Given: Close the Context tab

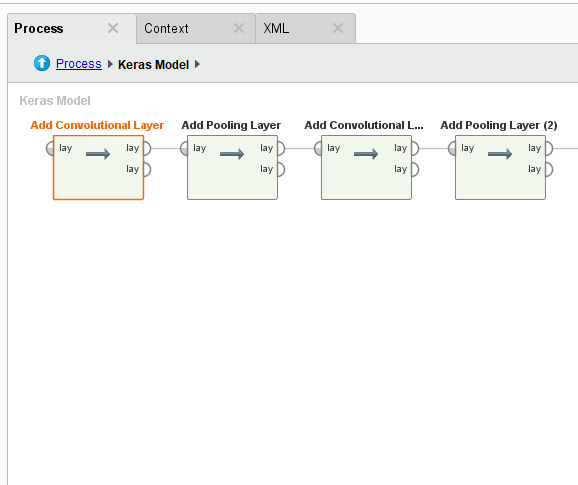Looking at the screenshot, I should pyautogui.click(x=239, y=28).
